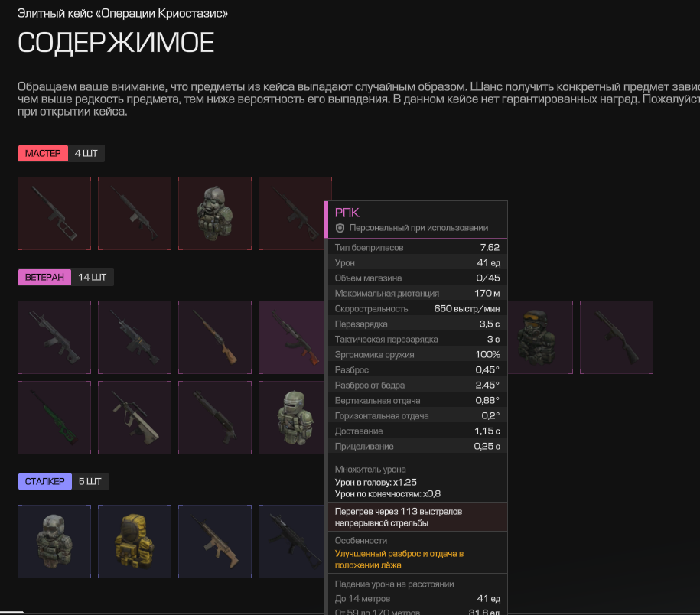
Task: Click the 'Падение урона на расстоянии' label
Action: (x=394, y=584)
